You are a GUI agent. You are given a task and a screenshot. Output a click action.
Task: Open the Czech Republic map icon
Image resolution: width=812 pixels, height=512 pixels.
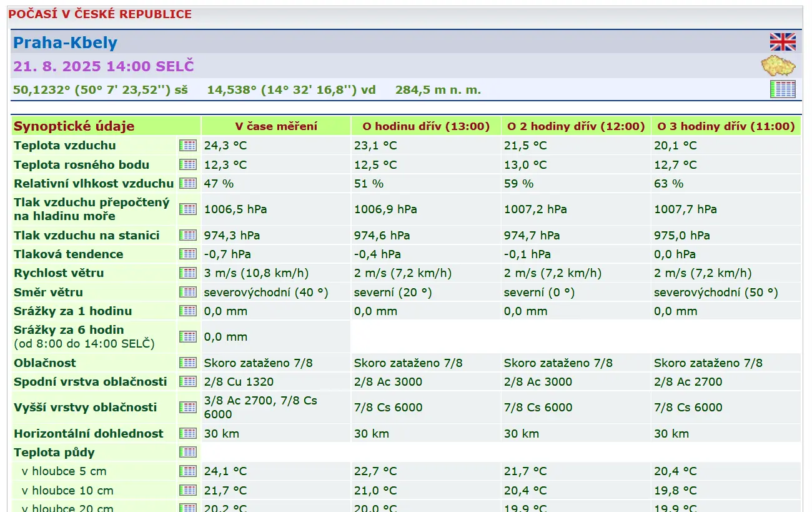click(x=778, y=66)
